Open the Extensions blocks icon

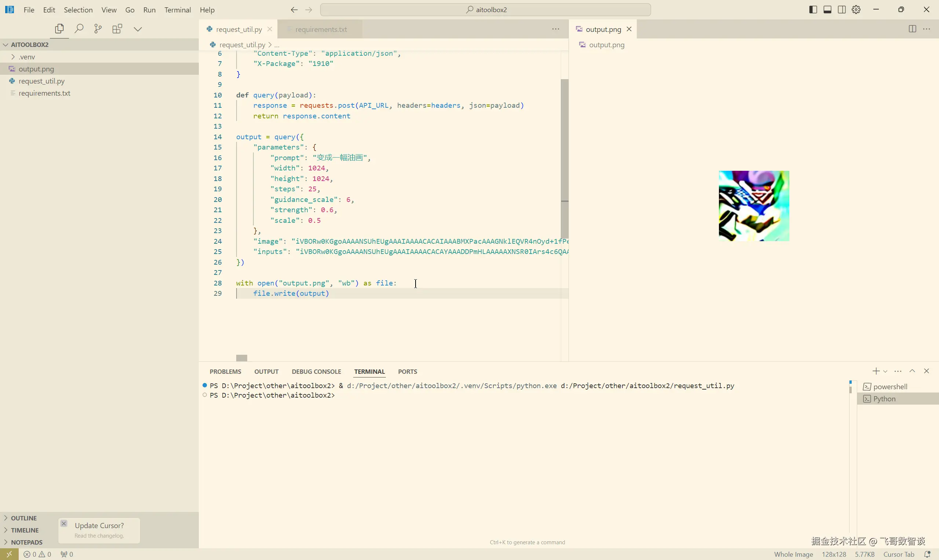117,29
